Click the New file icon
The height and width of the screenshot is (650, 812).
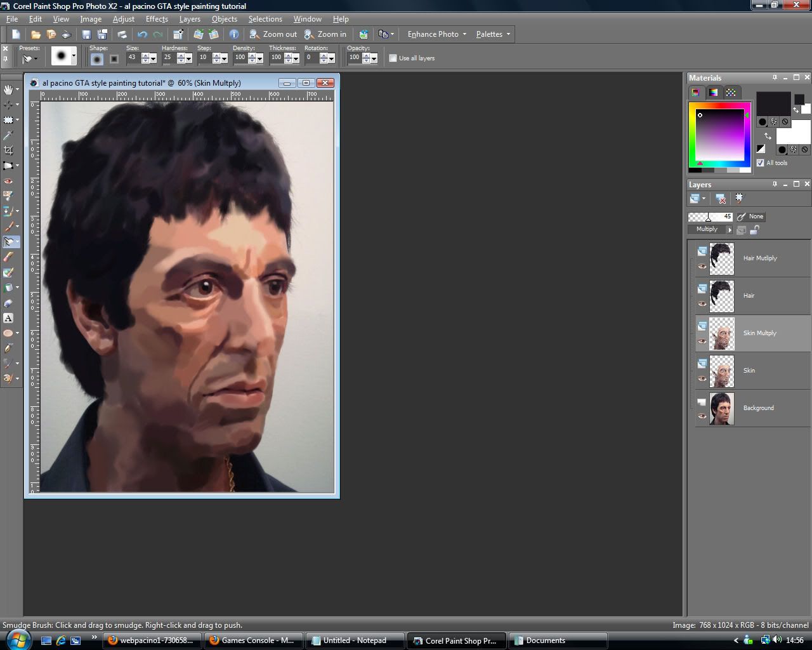pyautogui.click(x=16, y=34)
